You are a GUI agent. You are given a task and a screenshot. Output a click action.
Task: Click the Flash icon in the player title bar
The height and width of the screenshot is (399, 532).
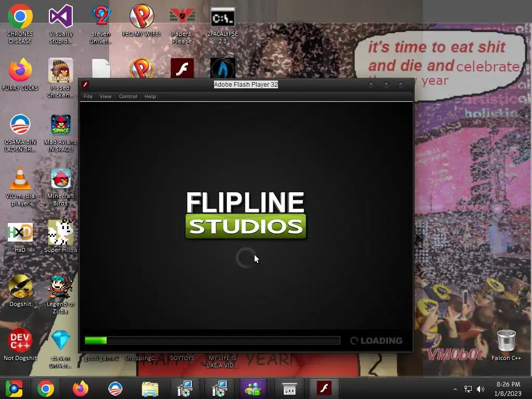[86, 85]
